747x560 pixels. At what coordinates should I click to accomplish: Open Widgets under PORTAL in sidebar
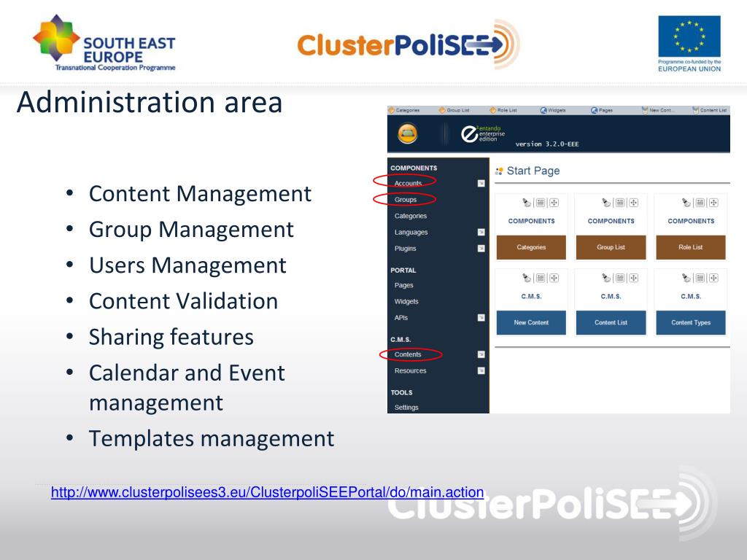point(406,301)
